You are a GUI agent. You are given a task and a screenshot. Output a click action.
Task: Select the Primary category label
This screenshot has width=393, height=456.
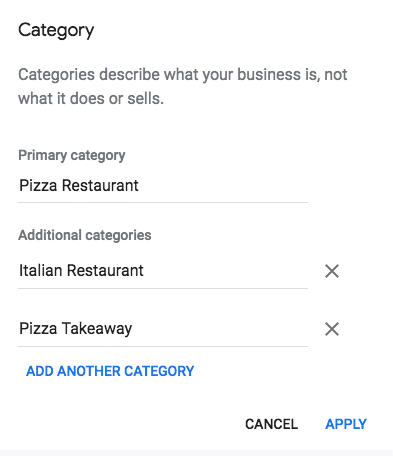pos(72,155)
